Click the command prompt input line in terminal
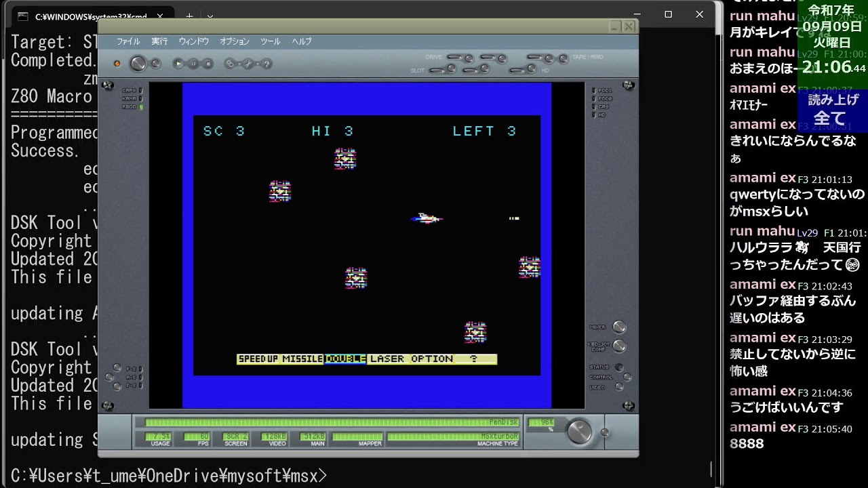Screen dimensions: 868x488 pos(170,476)
